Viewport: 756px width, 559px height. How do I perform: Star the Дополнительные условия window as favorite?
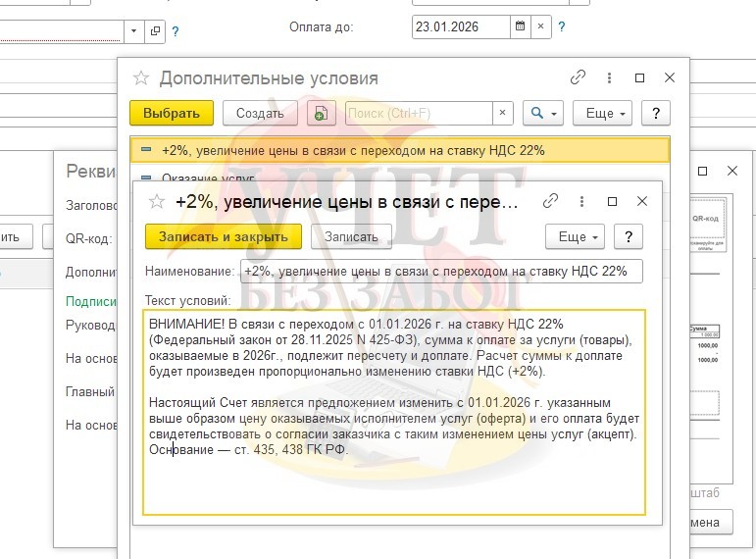(141, 78)
